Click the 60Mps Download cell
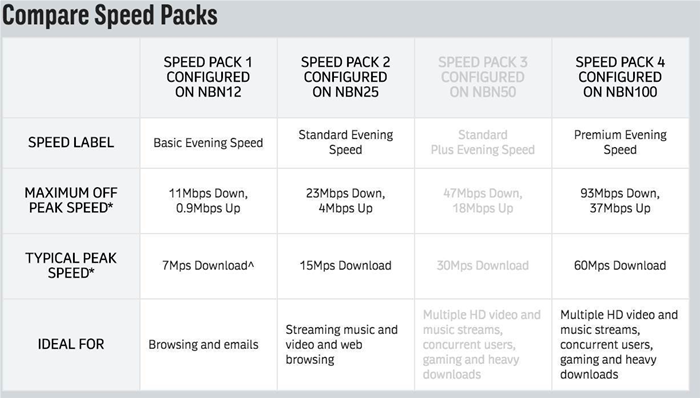 [620, 265]
